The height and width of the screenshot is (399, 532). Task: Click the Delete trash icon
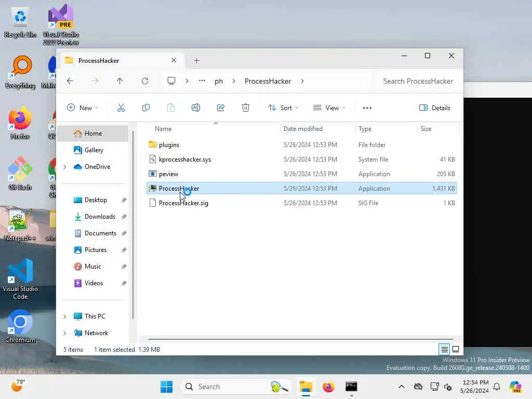tap(245, 108)
